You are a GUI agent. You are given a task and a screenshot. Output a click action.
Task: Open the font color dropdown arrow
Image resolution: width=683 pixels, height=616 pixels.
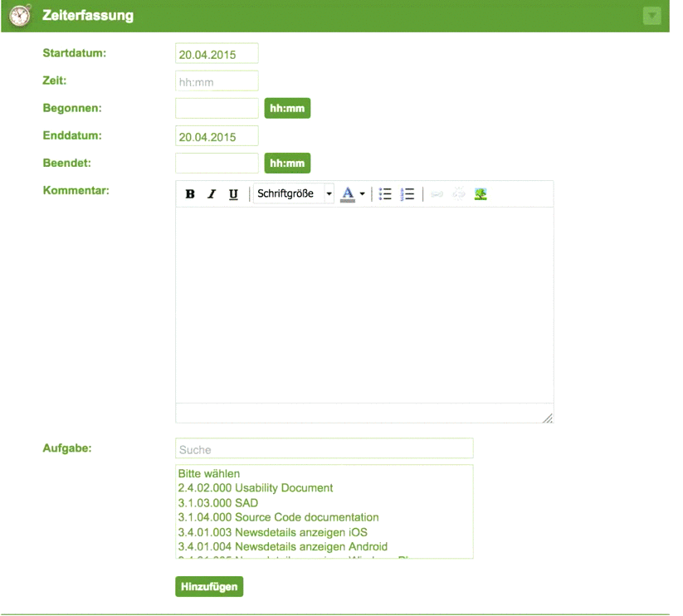point(362,194)
